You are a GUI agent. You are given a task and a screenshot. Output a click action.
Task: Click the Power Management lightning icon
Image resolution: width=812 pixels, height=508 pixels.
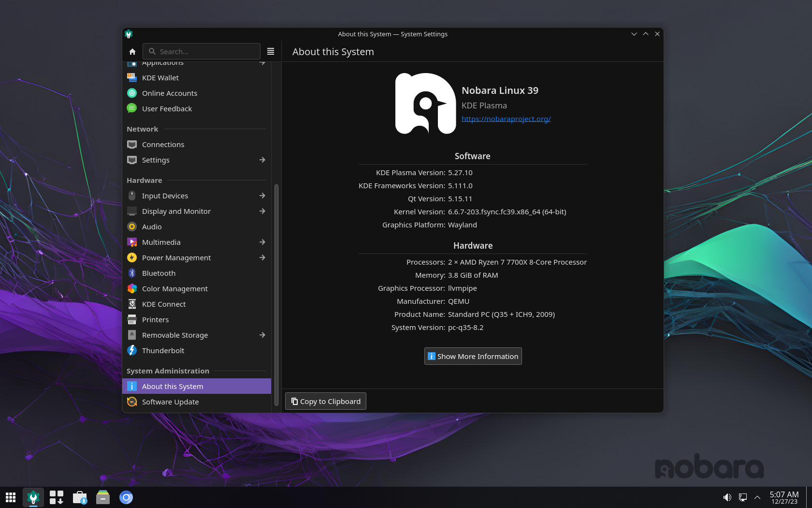132,257
